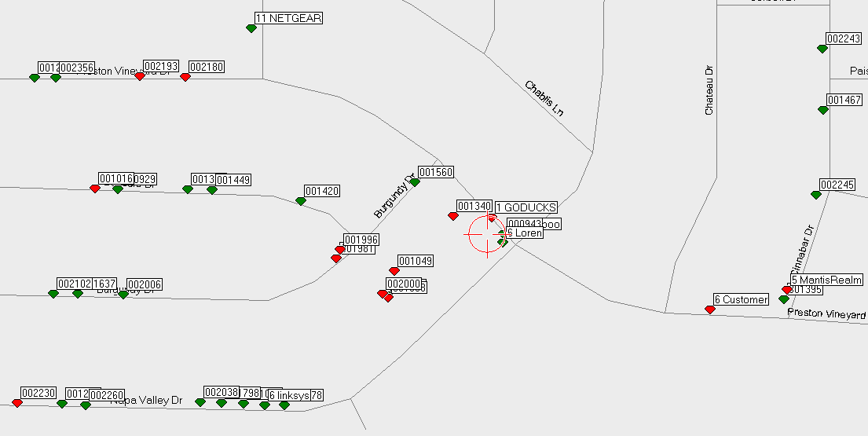Select the 6 Loren label box

click(527, 233)
